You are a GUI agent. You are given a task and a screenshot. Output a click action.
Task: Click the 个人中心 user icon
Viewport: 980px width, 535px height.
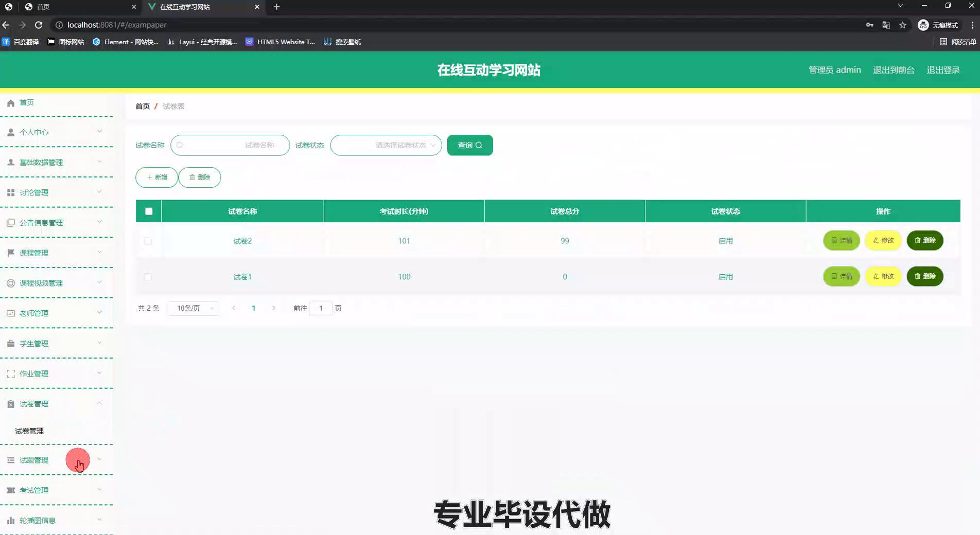(x=11, y=133)
